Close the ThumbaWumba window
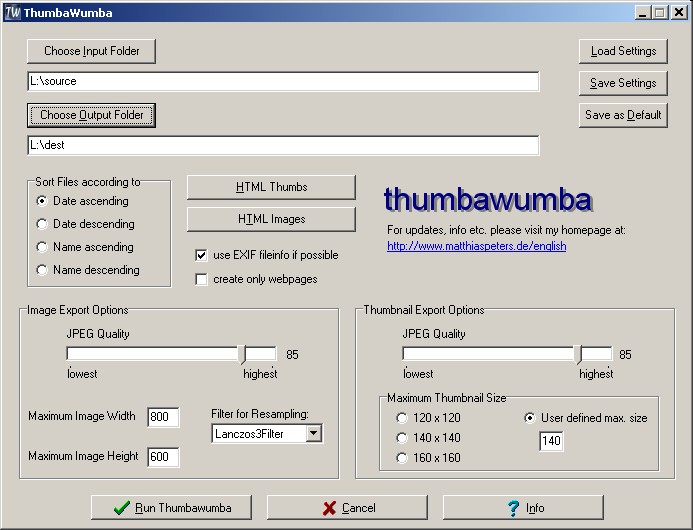Viewport: 693px width, 530px height. click(x=678, y=12)
